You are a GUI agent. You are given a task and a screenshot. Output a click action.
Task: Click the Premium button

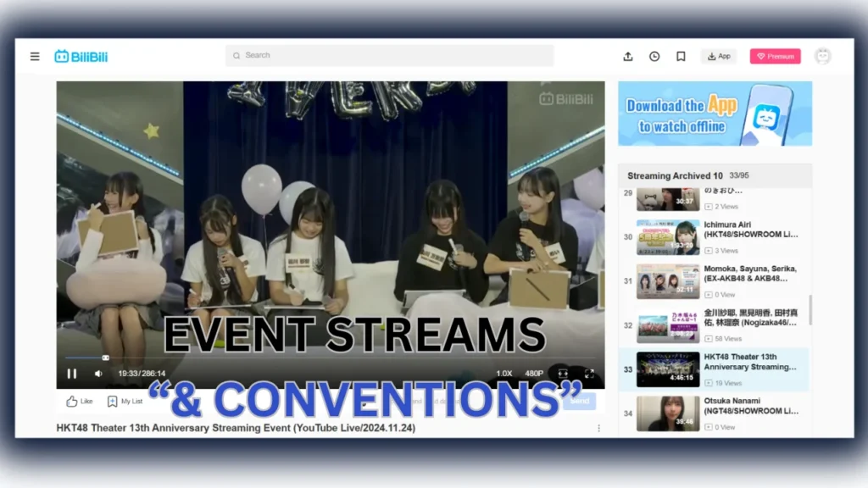click(x=775, y=57)
